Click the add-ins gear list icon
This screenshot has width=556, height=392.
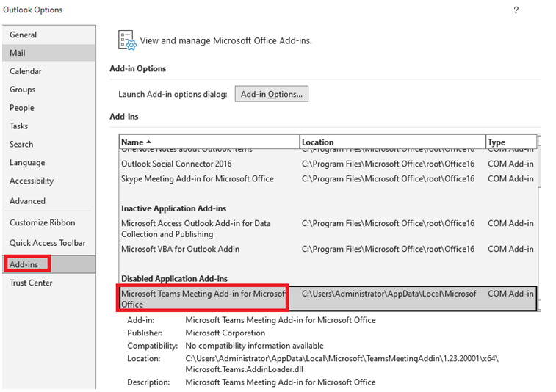tap(127, 40)
